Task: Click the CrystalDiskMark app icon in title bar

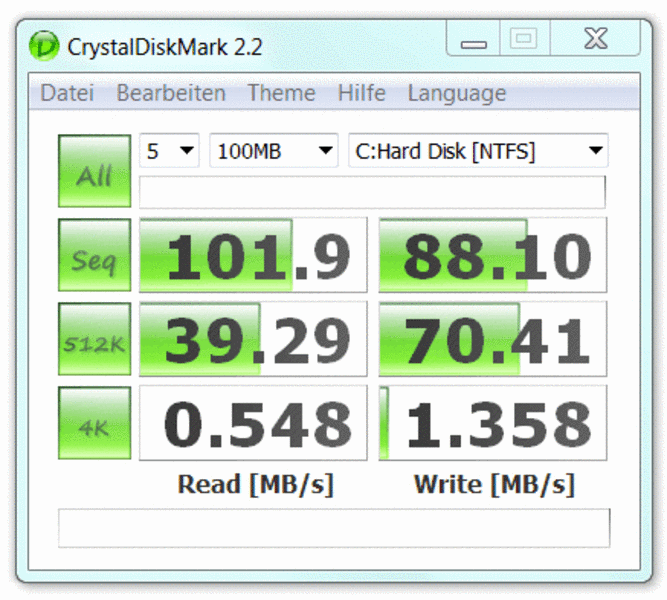Action: tap(44, 46)
